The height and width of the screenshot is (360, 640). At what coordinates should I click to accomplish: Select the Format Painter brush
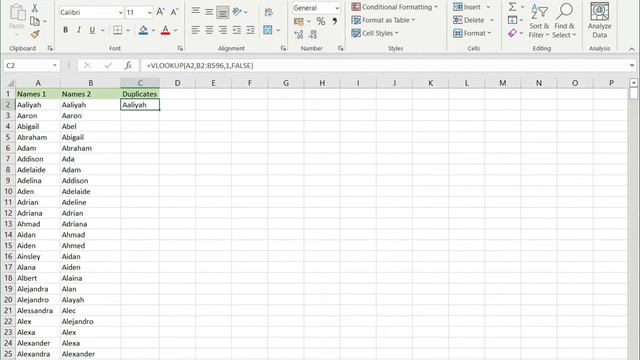(x=35, y=35)
